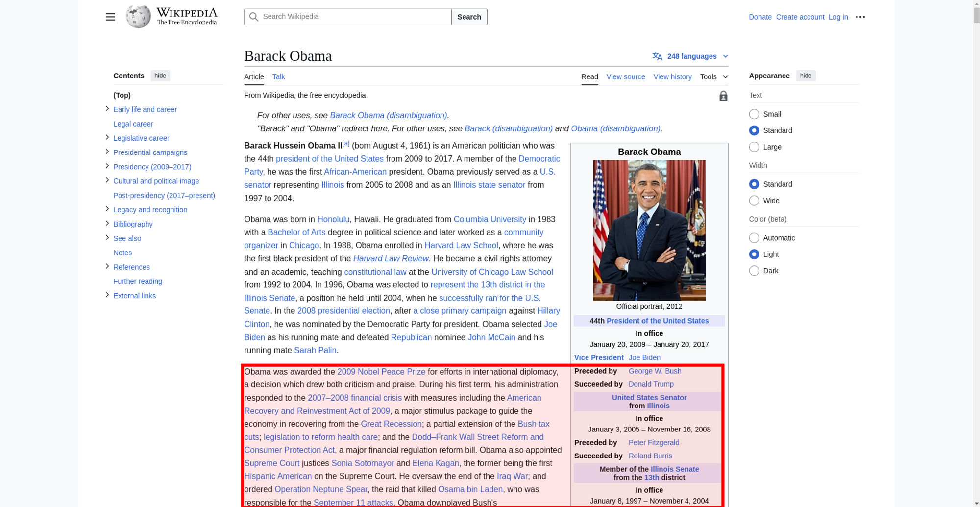The image size is (980, 507).
Task: Open Osama bin Laden link
Action: 470,489
